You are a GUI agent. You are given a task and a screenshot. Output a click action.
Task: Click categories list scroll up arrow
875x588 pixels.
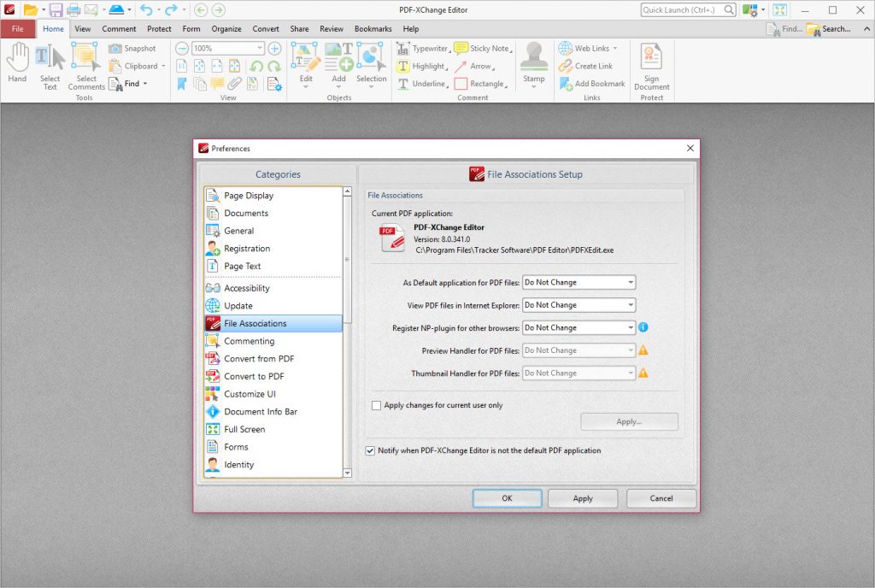pos(347,191)
